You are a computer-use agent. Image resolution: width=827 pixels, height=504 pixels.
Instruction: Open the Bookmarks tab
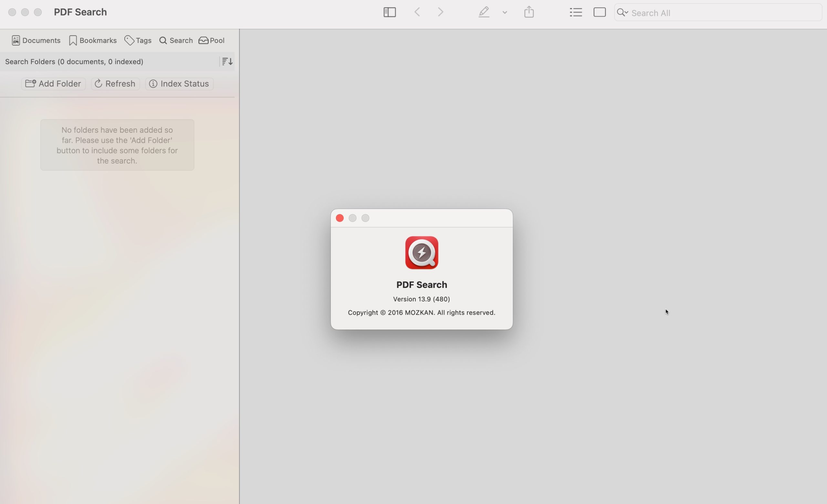(93, 41)
